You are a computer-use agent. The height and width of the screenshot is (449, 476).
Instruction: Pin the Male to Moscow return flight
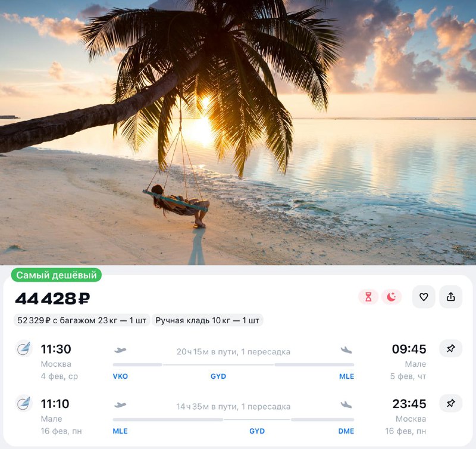pyautogui.click(x=451, y=403)
